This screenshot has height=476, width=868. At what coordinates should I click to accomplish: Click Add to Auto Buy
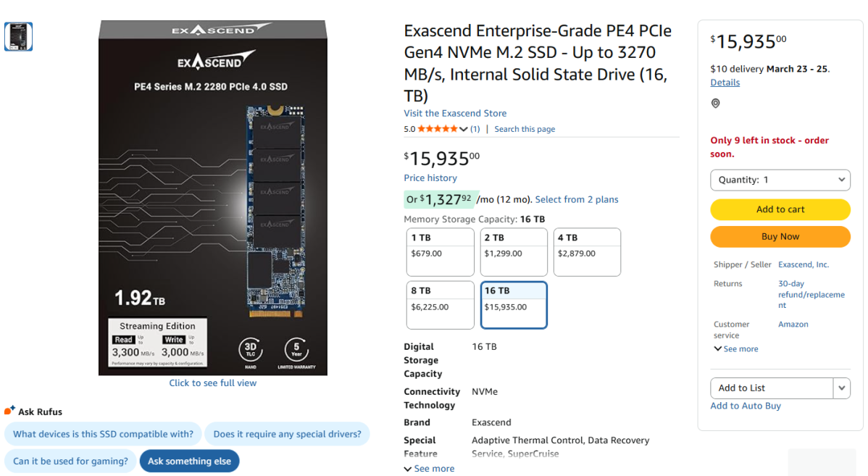coord(746,406)
